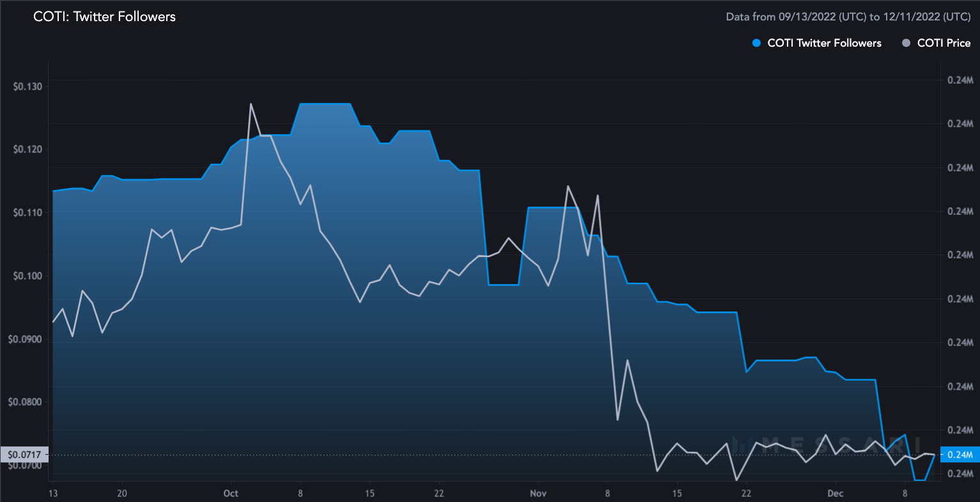Viewport: 980px width, 502px height.
Task: Toggle the COTI Price series label
Action: 944,43
